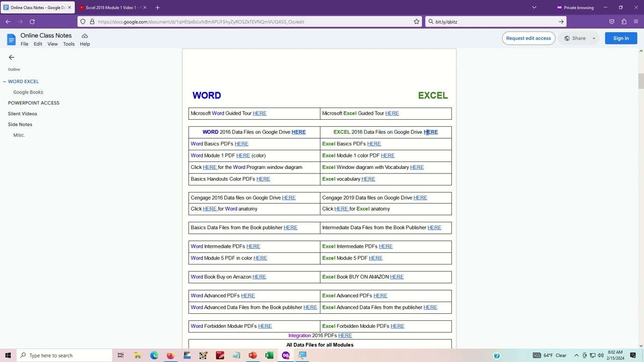Check document status cloud icon

coord(85,36)
